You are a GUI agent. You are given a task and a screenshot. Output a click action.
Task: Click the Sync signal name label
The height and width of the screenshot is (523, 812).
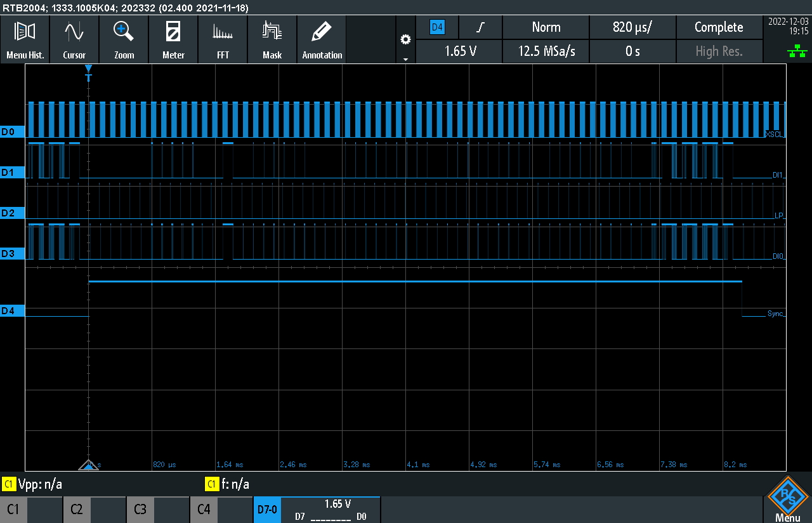tap(776, 314)
